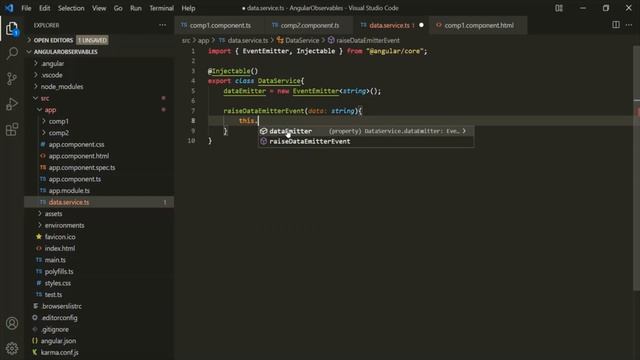Expand the Open Editors section
Viewport: 640px width, 360px height.
coord(53,40)
